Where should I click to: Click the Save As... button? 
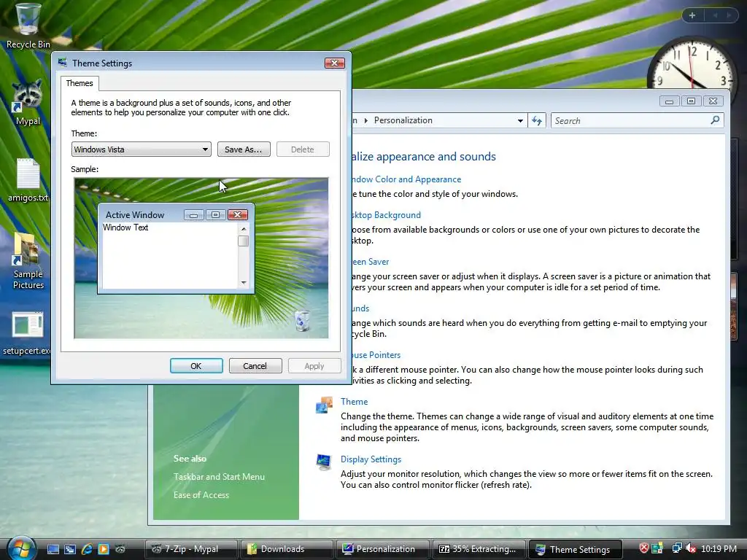(244, 149)
